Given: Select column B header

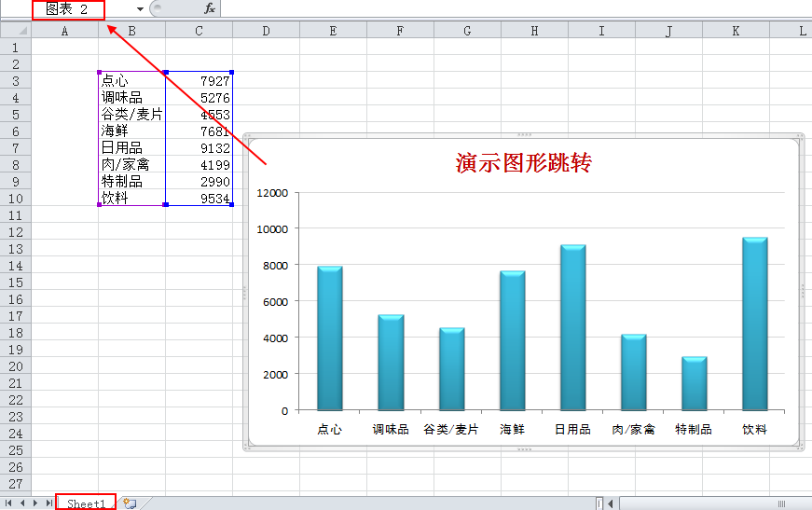Looking at the screenshot, I should (x=132, y=31).
